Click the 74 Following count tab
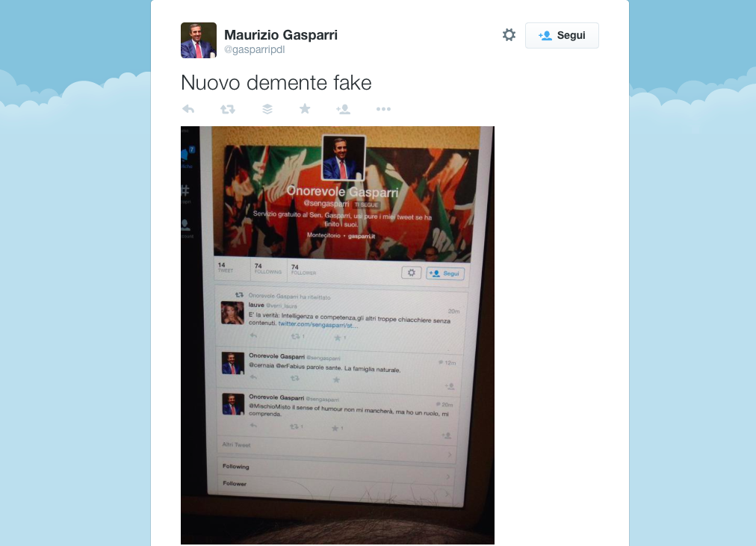 268,269
